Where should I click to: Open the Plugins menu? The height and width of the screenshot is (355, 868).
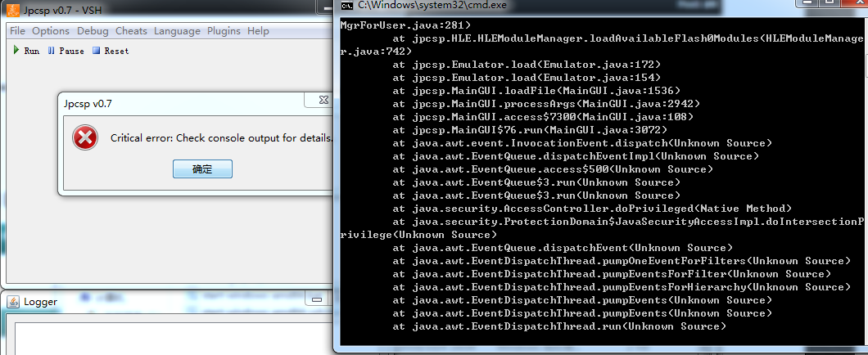click(x=224, y=31)
